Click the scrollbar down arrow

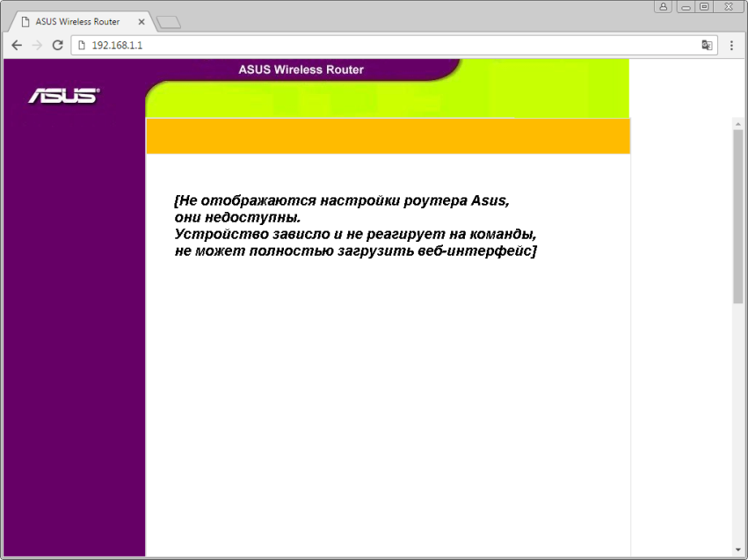(x=738, y=550)
